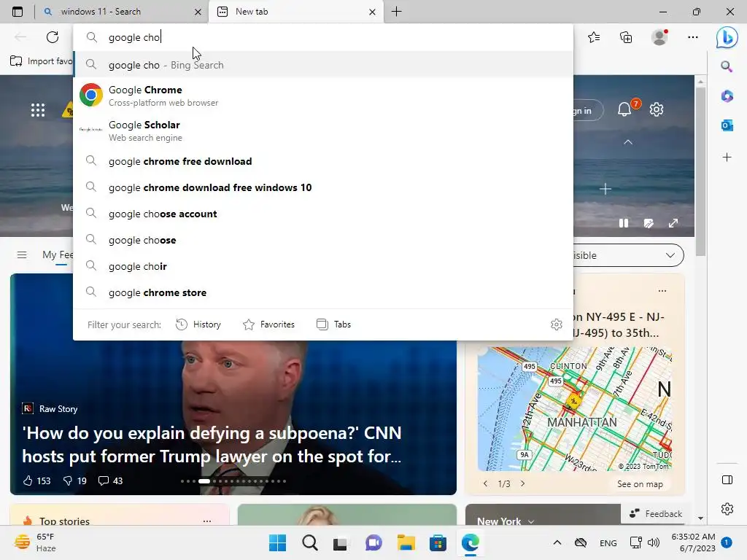
Task: Pick the 'google choir' suggestion
Action: pos(323,266)
